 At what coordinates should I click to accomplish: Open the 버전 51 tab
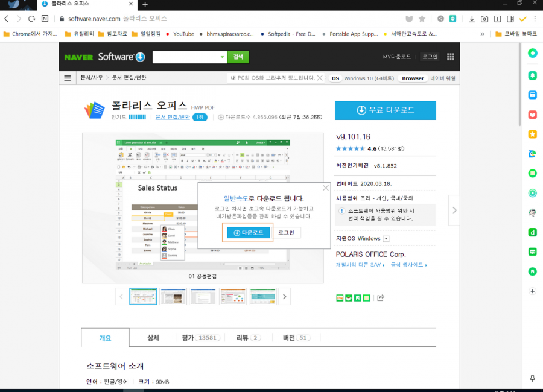[296, 338]
